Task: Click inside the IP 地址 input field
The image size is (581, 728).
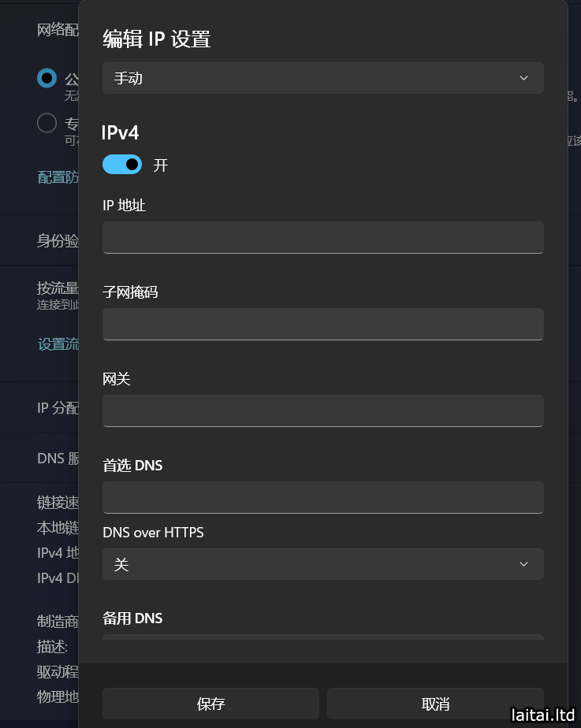Action: (x=323, y=237)
